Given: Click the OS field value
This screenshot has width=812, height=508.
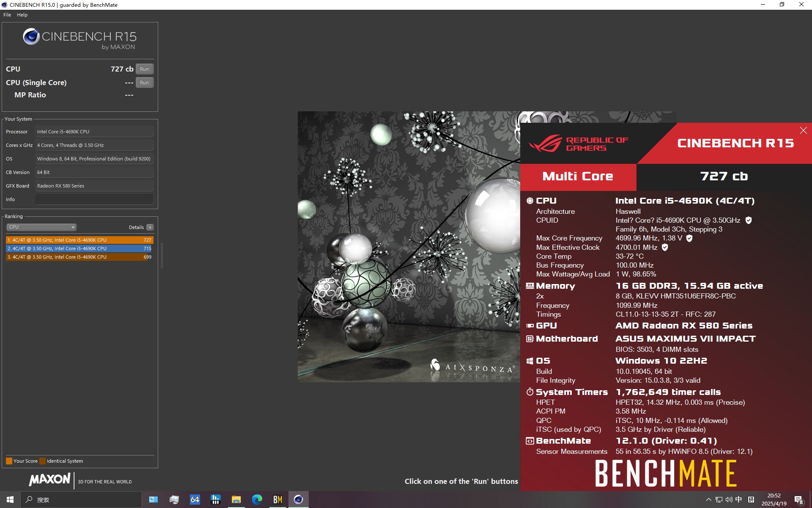Looking at the screenshot, I should click(94, 159).
